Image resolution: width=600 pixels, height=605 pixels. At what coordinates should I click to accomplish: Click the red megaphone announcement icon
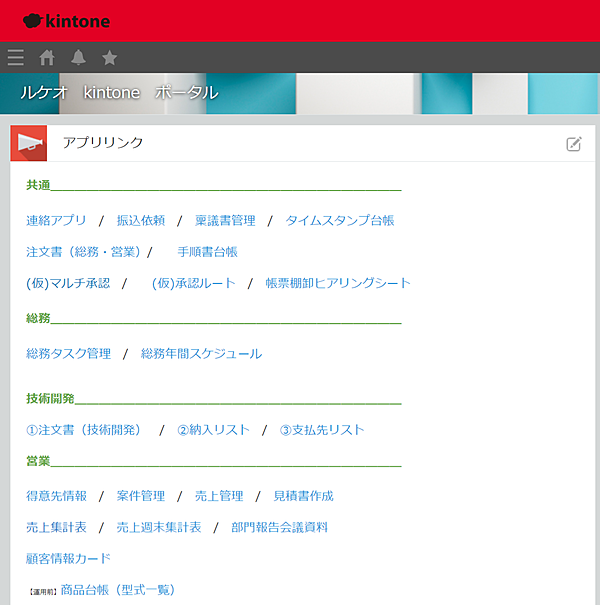tap(29, 143)
